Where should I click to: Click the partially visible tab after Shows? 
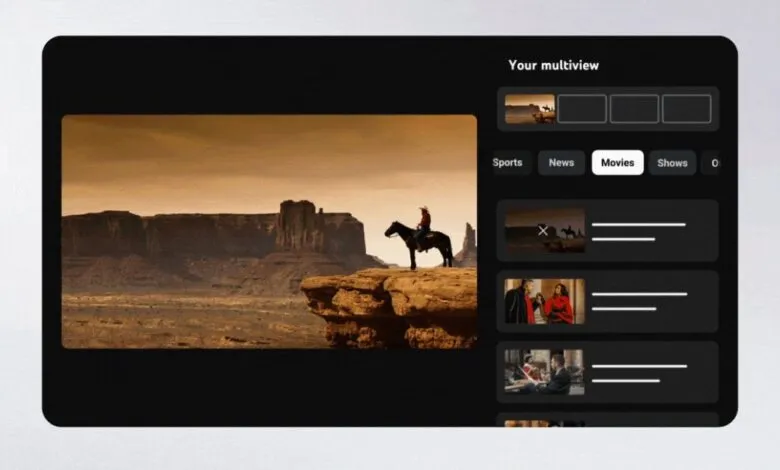pos(712,163)
